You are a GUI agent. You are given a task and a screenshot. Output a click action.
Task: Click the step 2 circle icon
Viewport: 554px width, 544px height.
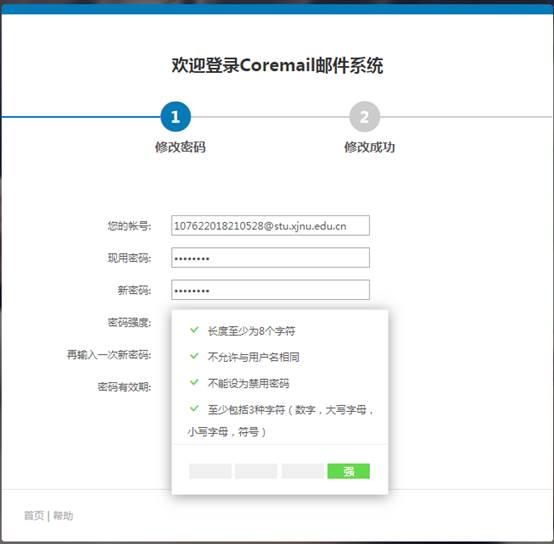tap(365, 117)
